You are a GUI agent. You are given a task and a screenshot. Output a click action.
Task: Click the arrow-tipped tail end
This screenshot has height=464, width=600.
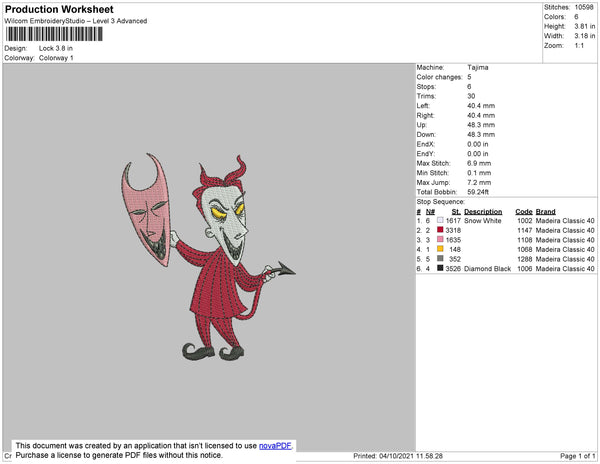point(284,269)
